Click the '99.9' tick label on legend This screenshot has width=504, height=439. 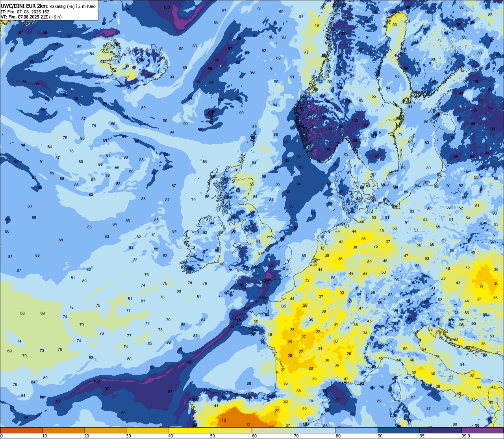point(466,436)
